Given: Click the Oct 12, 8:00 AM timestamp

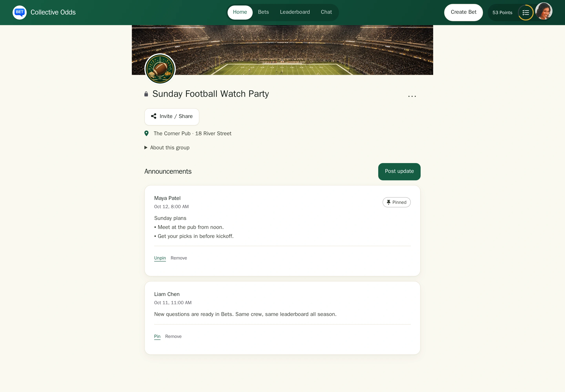Looking at the screenshot, I should coord(171,207).
